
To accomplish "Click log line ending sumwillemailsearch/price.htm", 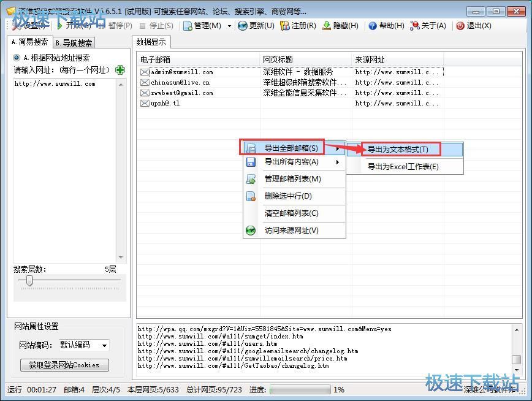I will tap(242, 359).
